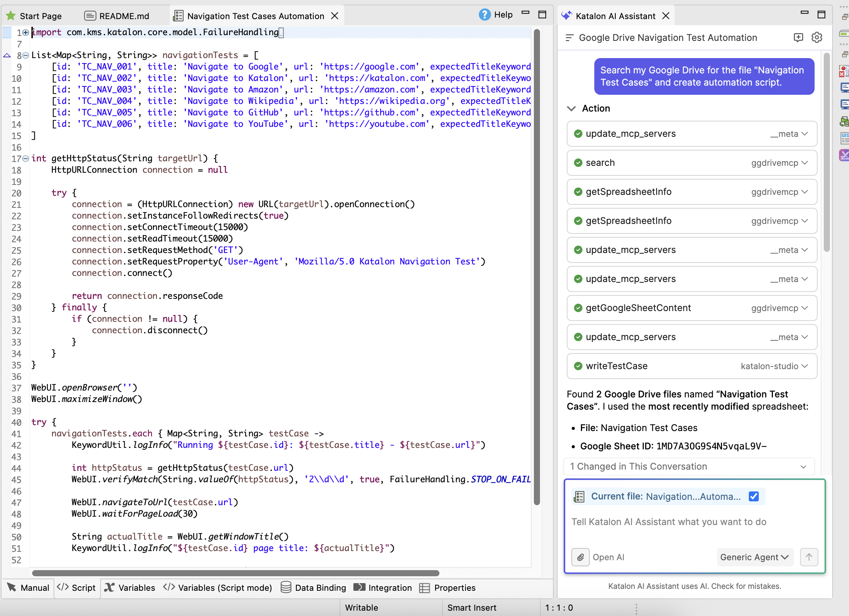Close the Navigation Test Cases Automation tab
The width and height of the screenshot is (849, 616).
(x=335, y=16)
